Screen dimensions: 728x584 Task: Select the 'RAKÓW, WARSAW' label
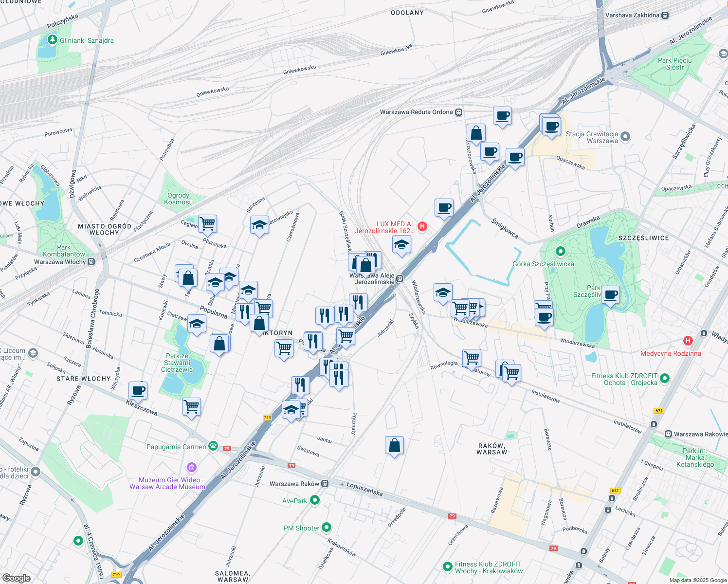pyautogui.click(x=492, y=449)
